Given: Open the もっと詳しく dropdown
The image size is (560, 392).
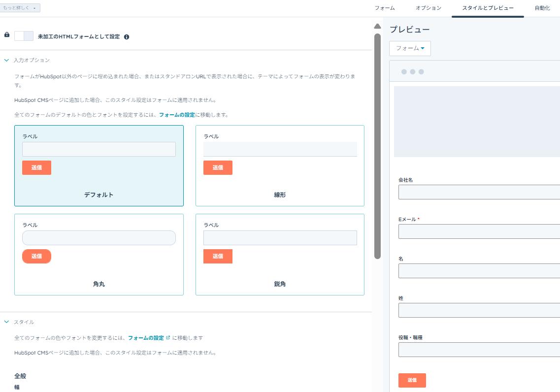Looking at the screenshot, I should [21, 8].
